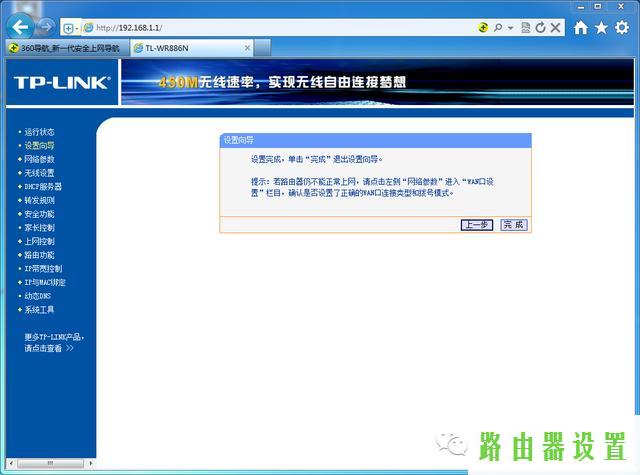Click the browser Forward arrow button
640x475 pixels.
click(46, 26)
